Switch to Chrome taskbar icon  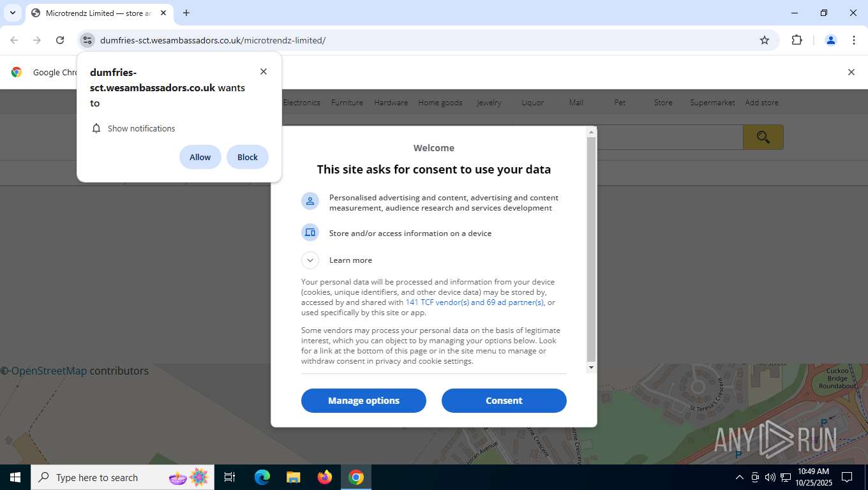[356, 477]
